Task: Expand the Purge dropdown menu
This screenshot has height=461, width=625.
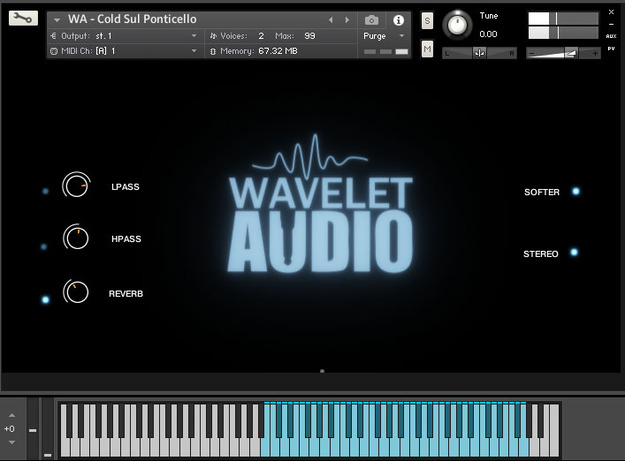Action: 383,36
